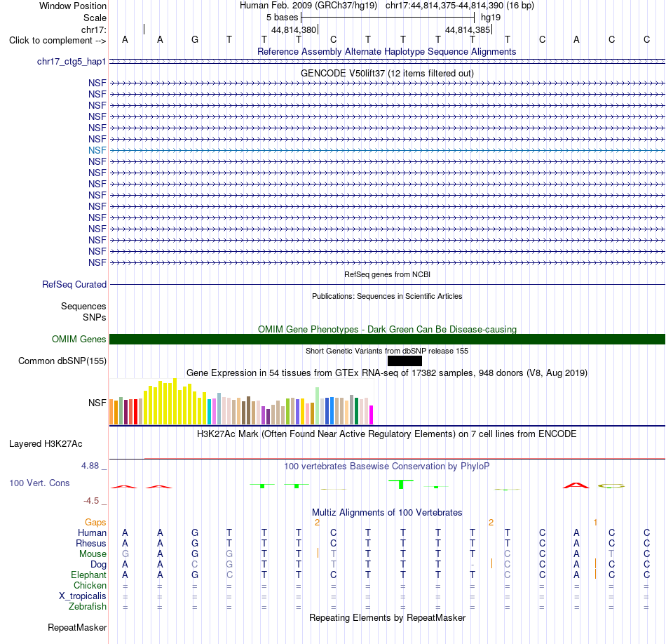Click the 'RefSeq genes from NCBI' title
The image size is (666, 644).
388,274
